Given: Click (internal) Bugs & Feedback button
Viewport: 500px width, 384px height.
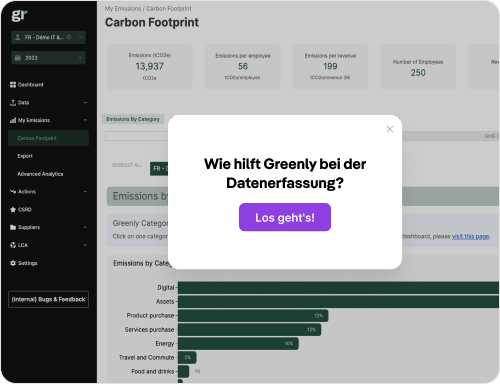Looking at the screenshot, I should click(x=48, y=299).
